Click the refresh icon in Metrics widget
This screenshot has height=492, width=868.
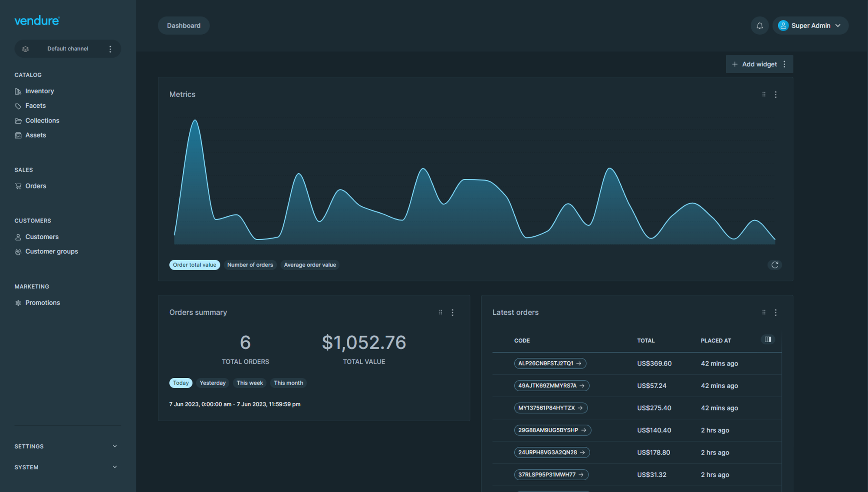point(775,265)
